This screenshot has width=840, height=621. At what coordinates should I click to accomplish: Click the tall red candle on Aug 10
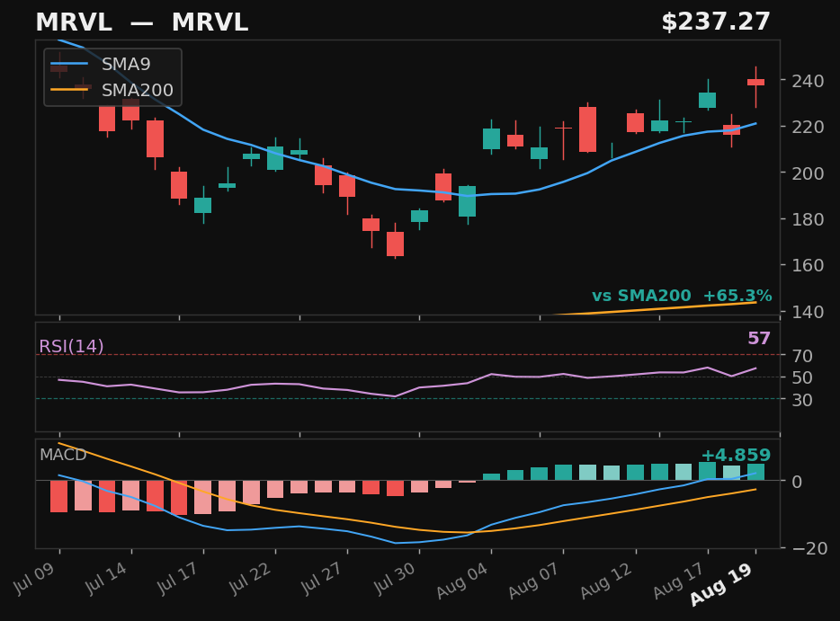tap(587, 129)
